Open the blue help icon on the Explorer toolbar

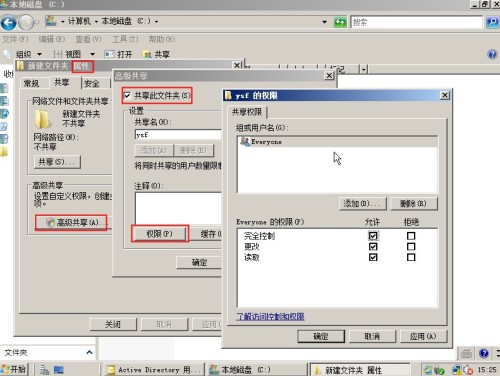[492, 54]
